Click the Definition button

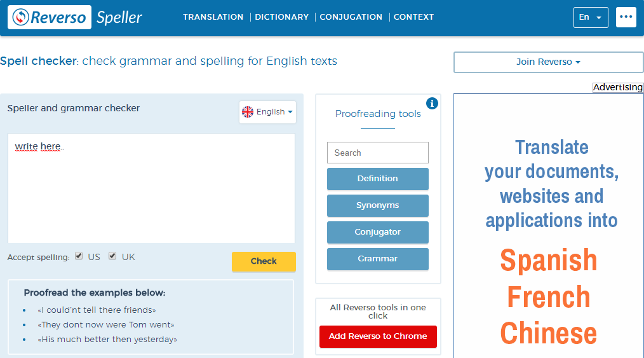(x=378, y=179)
